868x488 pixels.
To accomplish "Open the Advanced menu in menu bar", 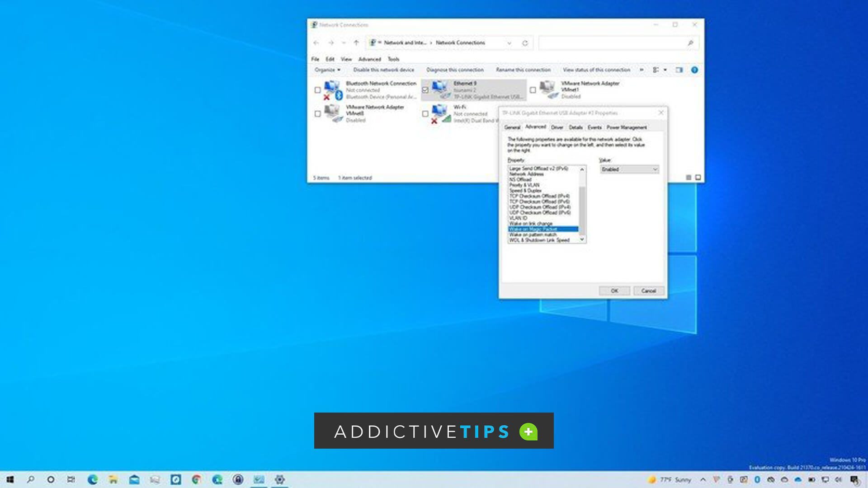I will coord(369,59).
